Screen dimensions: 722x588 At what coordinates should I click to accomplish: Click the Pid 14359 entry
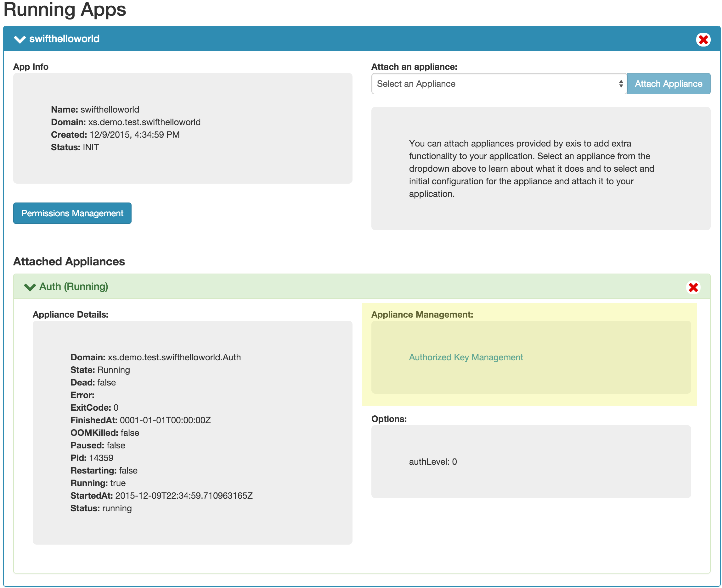coord(92,458)
